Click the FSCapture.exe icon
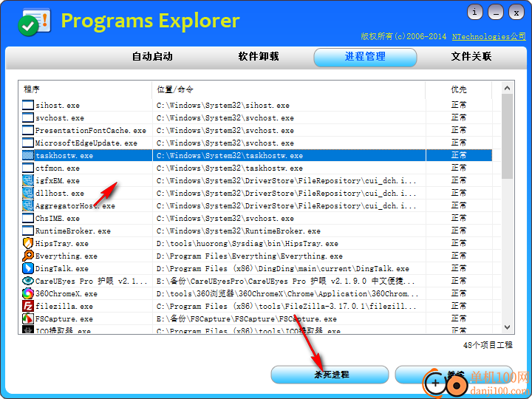Image resolution: width=532 pixels, height=399 pixels. click(x=28, y=318)
